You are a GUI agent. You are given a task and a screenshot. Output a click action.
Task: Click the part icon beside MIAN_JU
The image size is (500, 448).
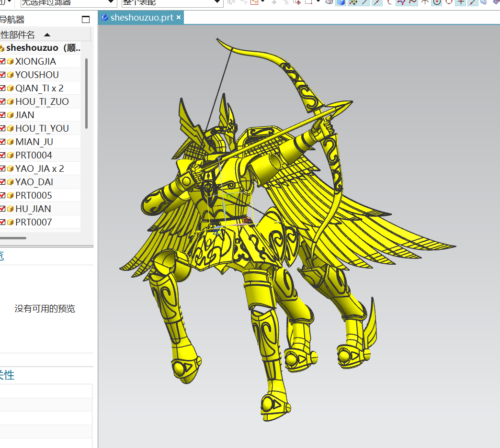pos(10,142)
